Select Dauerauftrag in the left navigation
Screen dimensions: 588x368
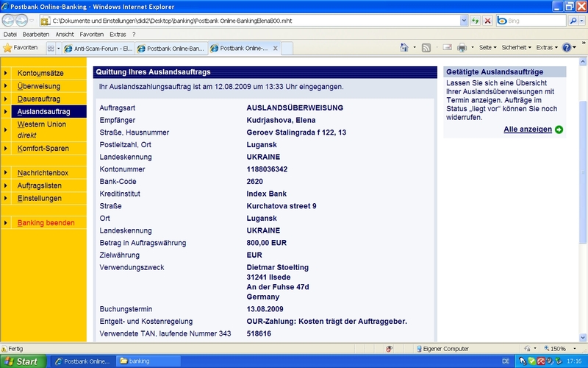pyautogui.click(x=38, y=99)
